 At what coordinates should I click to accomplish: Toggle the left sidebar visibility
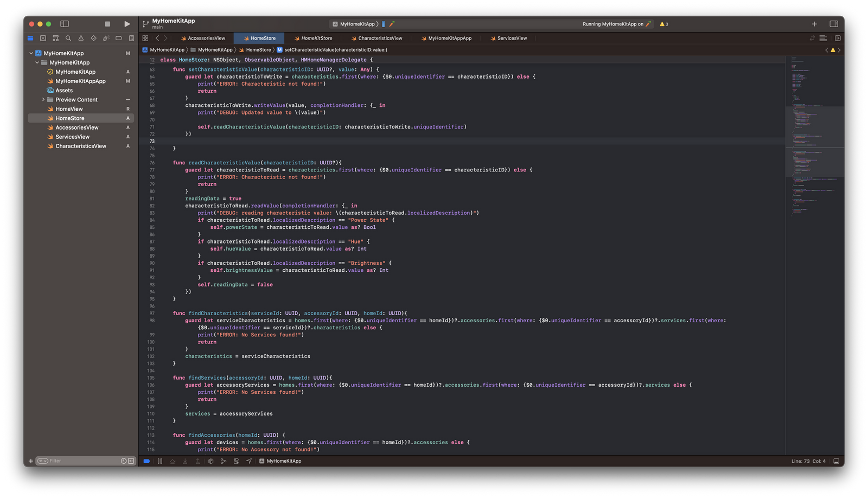coord(65,23)
